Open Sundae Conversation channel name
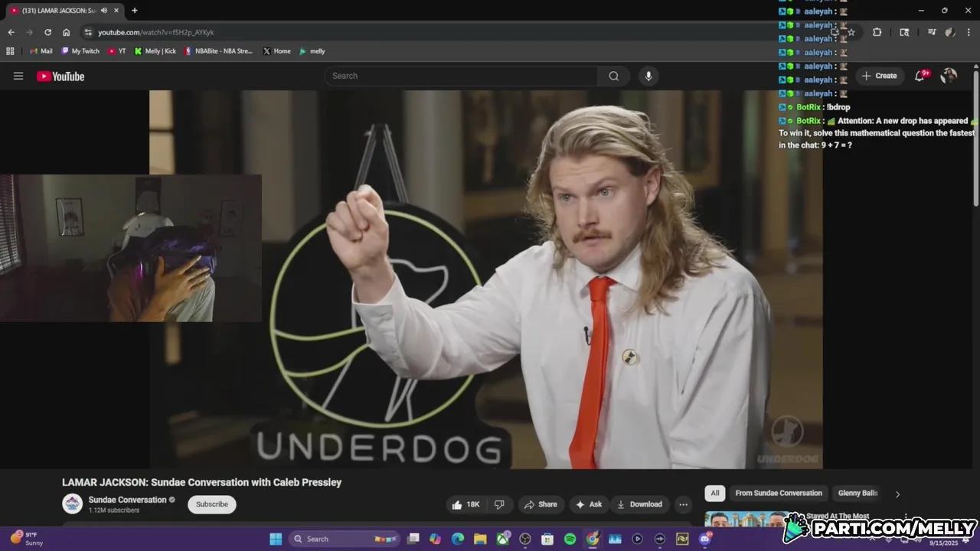The width and height of the screenshot is (980, 551). click(x=127, y=500)
